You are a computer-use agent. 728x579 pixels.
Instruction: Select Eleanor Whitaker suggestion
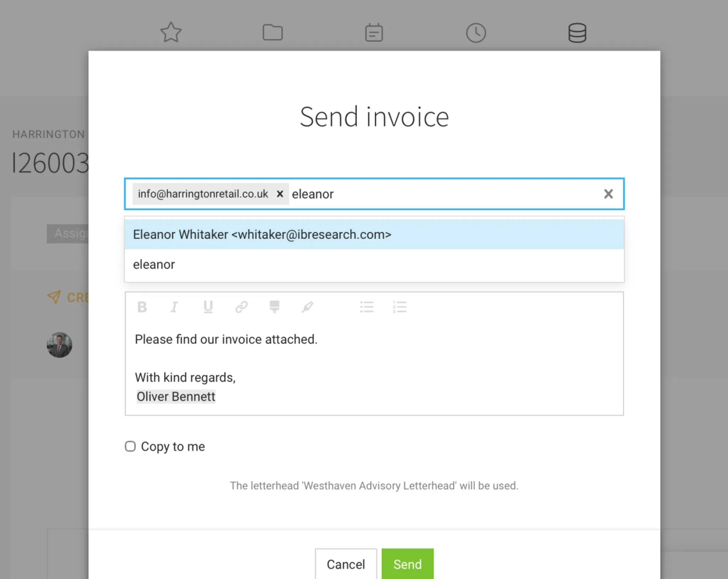[x=374, y=234]
